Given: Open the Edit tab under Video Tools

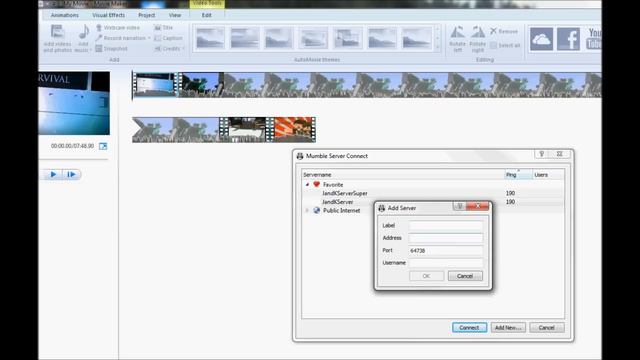Looking at the screenshot, I should coord(207,15).
